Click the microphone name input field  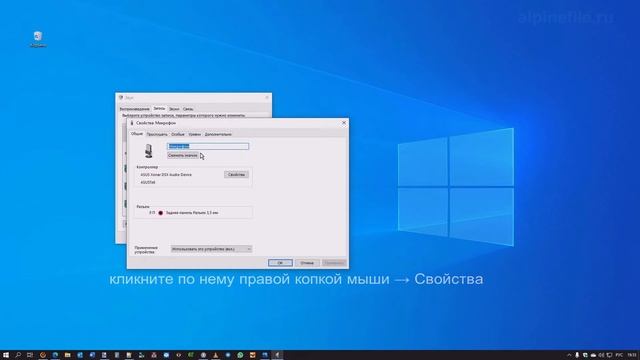[208, 146]
